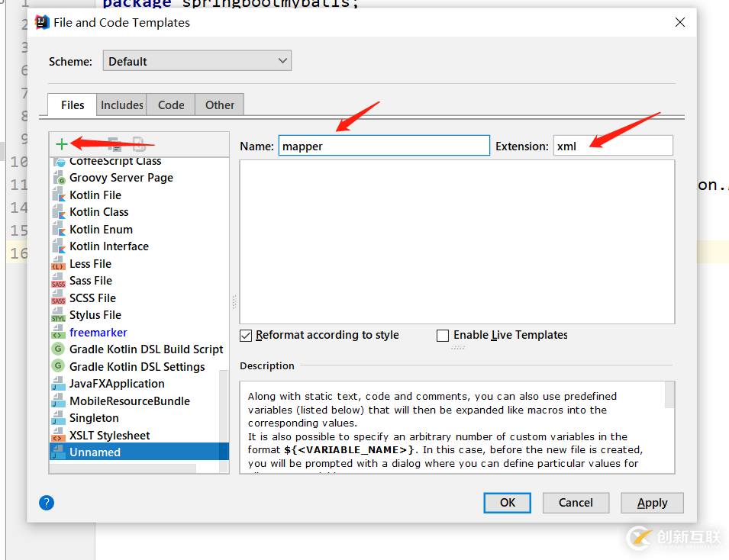This screenshot has width=729, height=560.
Task: Switch to the Code tab
Action: 171,105
